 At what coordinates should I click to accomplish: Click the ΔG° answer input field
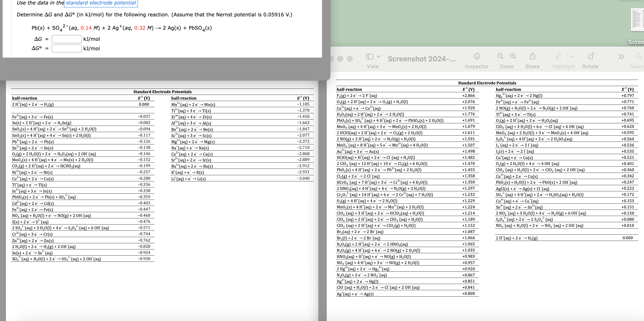(x=66, y=48)
